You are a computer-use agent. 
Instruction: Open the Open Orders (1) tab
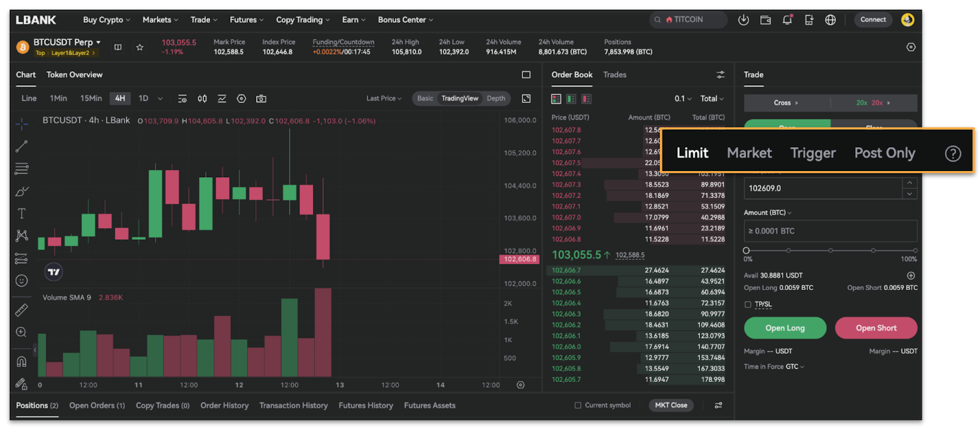(97, 405)
